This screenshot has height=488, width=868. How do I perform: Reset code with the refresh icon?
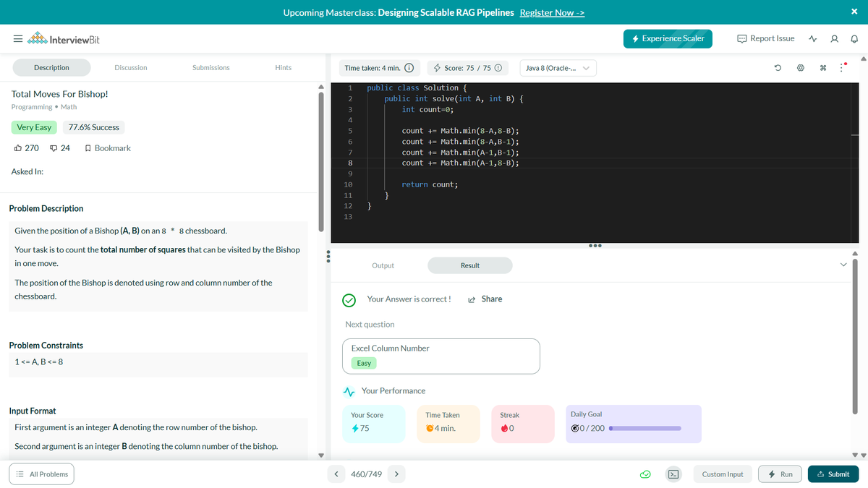pos(777,69)
